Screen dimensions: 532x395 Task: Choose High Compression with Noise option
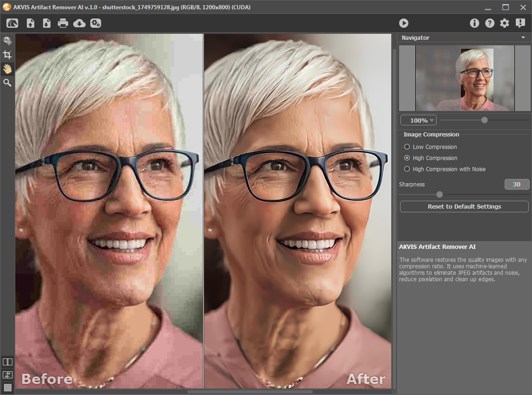(407, 169)
